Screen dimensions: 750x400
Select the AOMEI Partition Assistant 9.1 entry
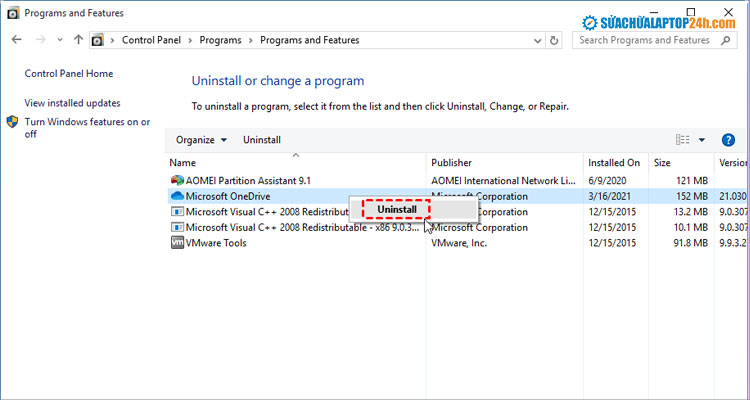[248, 180]
